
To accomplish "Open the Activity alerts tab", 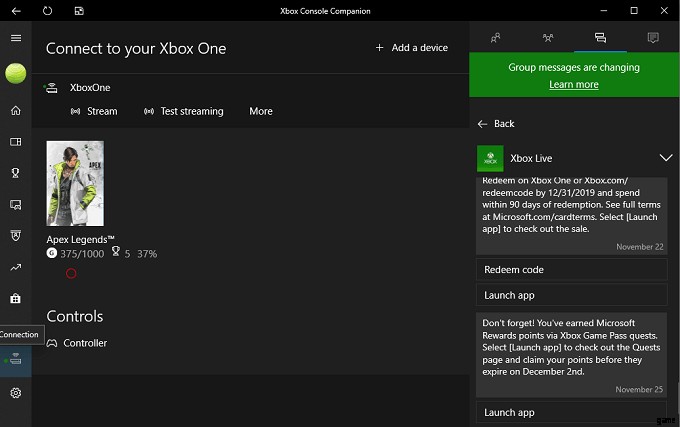I will tap(653, 38).
